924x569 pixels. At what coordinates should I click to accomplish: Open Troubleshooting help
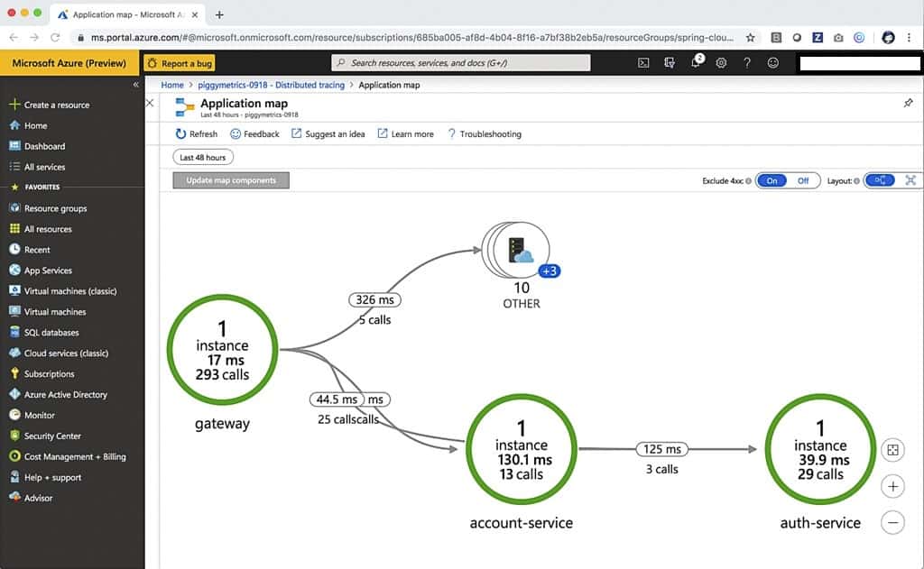click(x=485, y=134)
